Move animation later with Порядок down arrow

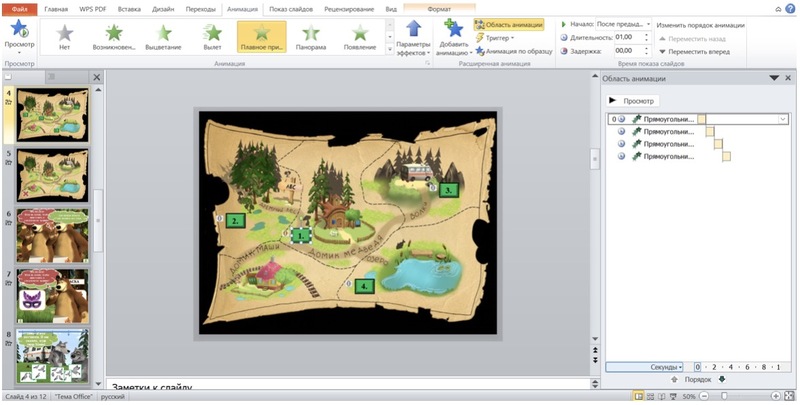[x=721, y=379]
